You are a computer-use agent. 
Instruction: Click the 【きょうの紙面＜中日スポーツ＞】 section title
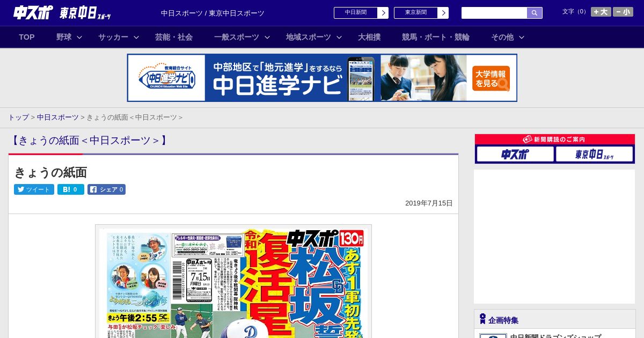click(89, 141)
